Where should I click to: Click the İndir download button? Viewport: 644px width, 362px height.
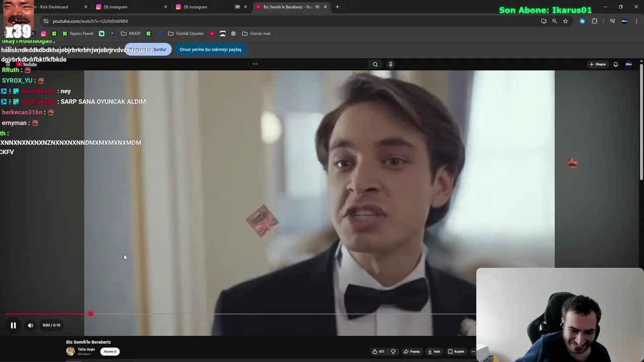tap(434, 351)
